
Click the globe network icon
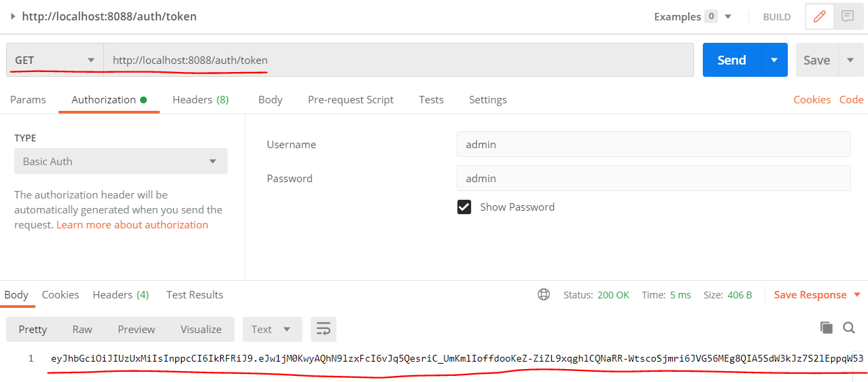(544, 294)
